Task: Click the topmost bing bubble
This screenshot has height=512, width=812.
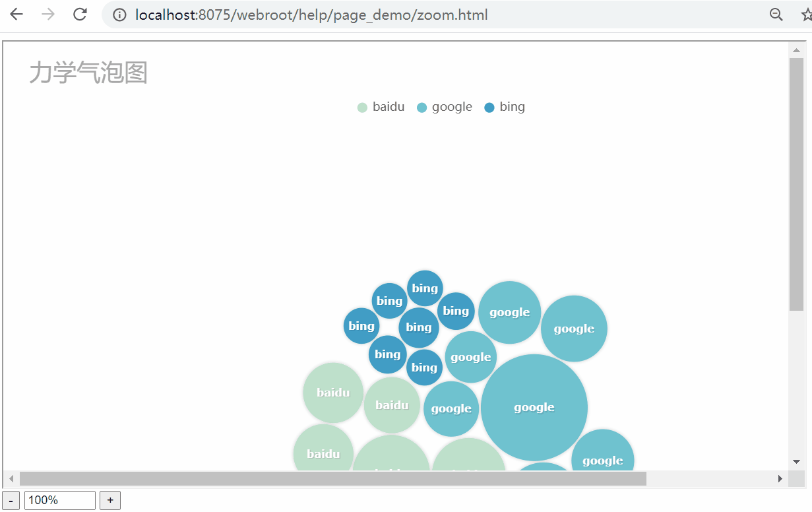Action: 425,288
